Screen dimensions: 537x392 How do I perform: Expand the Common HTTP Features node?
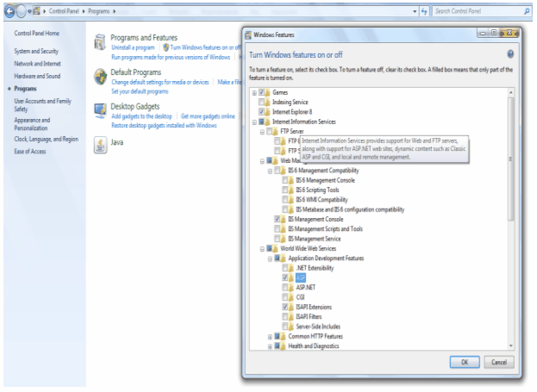[x=270, y=336]
